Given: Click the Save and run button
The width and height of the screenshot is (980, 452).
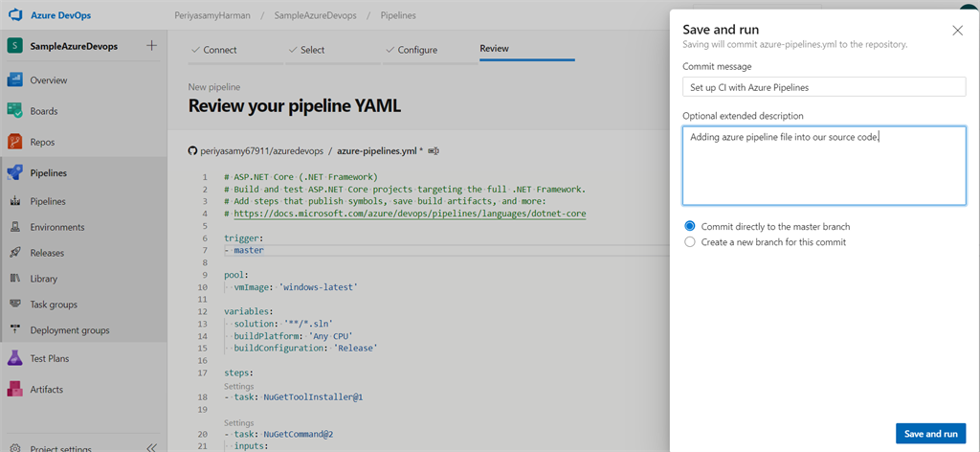Looking at the screenshot, I should tap(930, 433).
